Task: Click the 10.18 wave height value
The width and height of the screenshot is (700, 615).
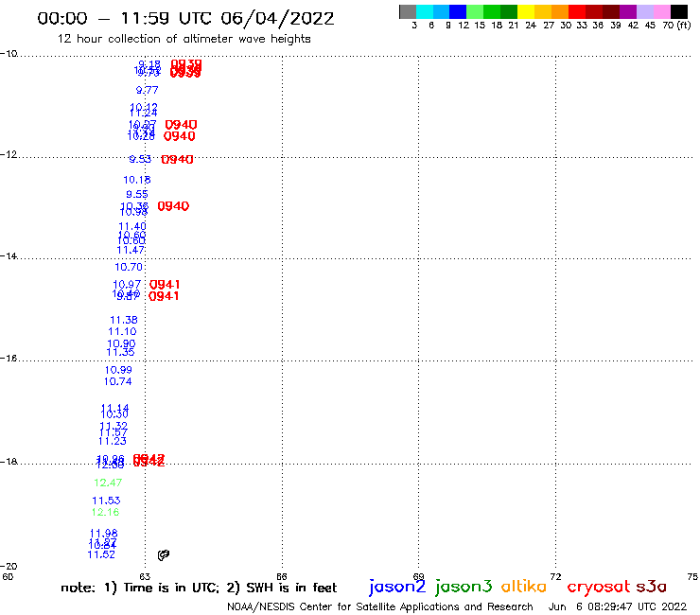Action: pos(137,180)
